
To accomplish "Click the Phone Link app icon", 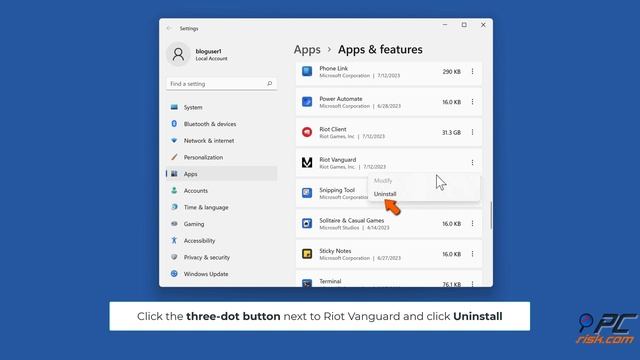I will click(307, 71).
